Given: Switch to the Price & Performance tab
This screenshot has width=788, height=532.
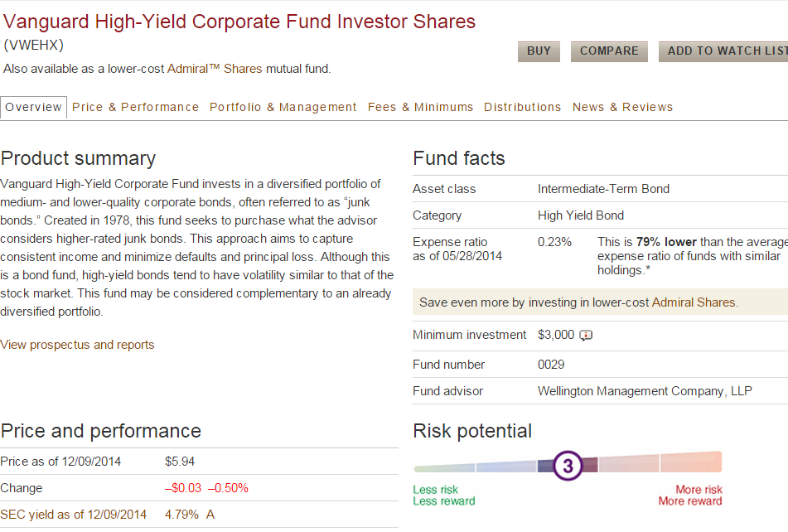Looking at the screenshot, I should click(x=136, y=107).
